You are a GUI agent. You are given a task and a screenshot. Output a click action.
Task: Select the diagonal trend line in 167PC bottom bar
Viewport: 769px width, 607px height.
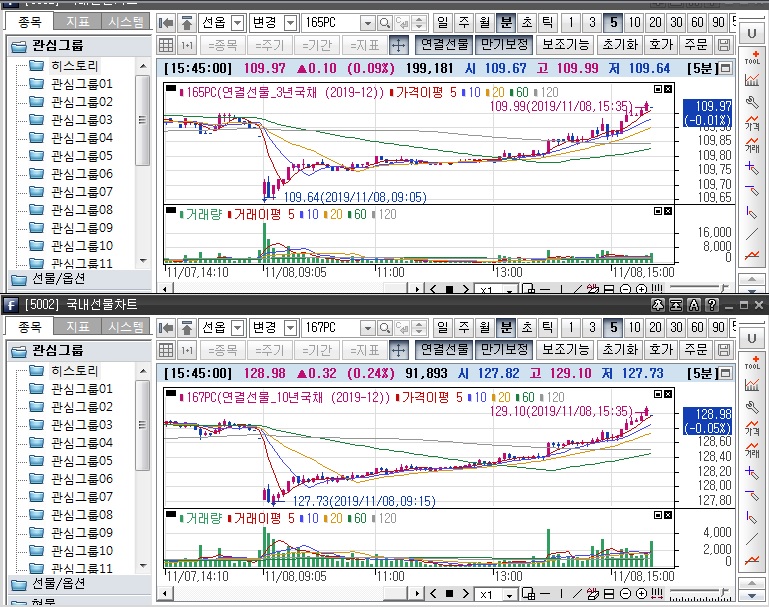[577, 594]
